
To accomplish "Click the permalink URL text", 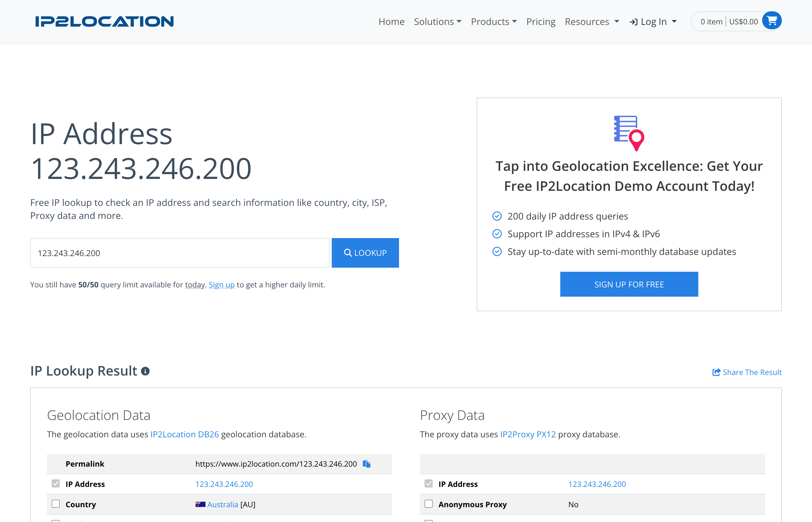I will (276, 464).
